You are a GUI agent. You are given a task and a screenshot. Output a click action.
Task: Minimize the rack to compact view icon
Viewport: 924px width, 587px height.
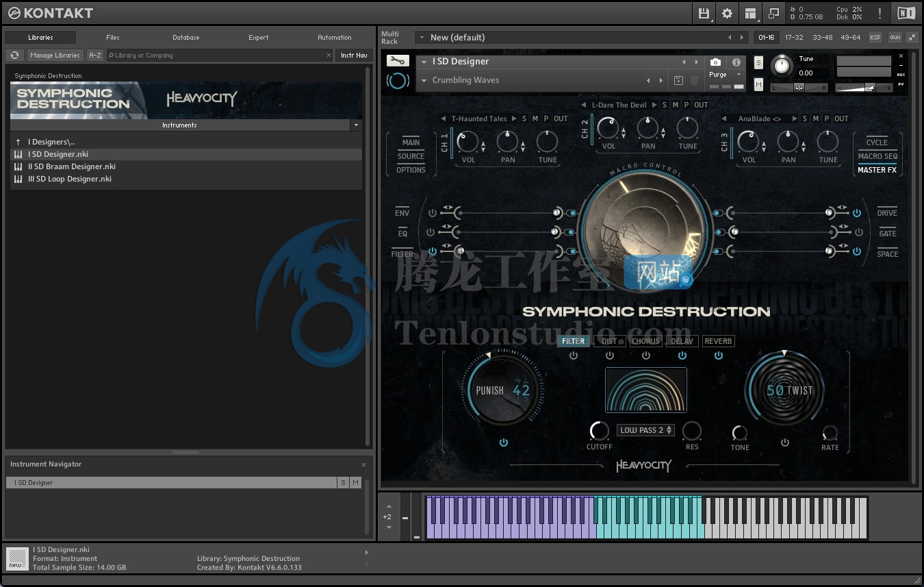click(x=912, y=37)
